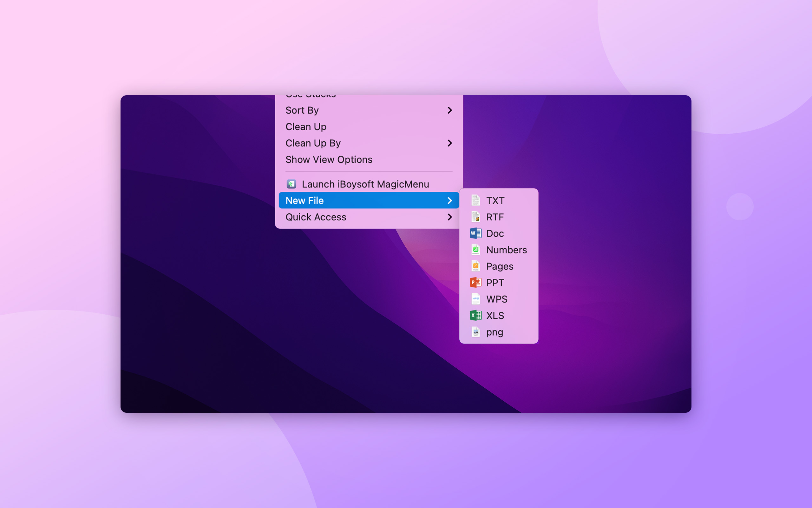Image resolution: width=812 pixels, height=508 pixels.
Task: Choose Sort By in the context menu
Action: click(369, 110)
